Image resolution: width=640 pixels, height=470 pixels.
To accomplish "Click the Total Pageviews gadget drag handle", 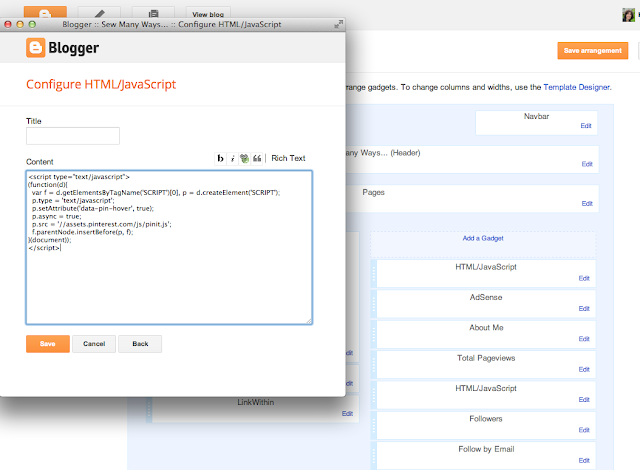I will click(x=373, y=365).
